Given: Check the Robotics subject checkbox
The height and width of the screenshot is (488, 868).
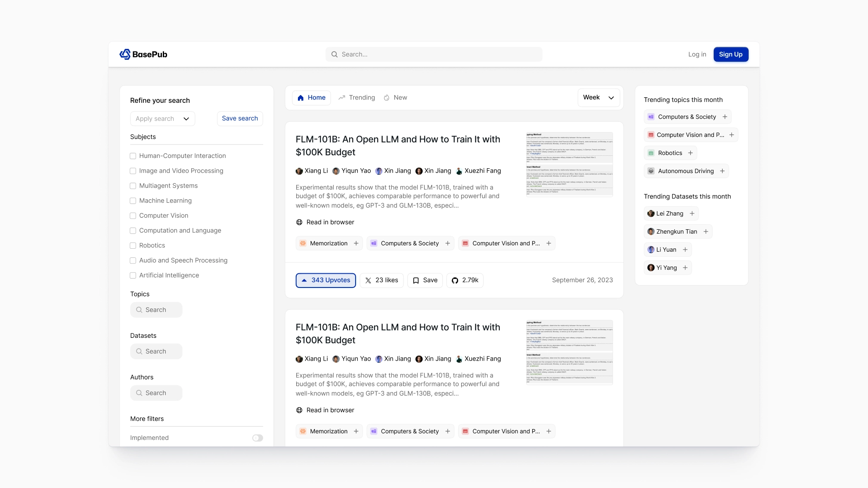Looking at the screenshot, I should 133,246.
